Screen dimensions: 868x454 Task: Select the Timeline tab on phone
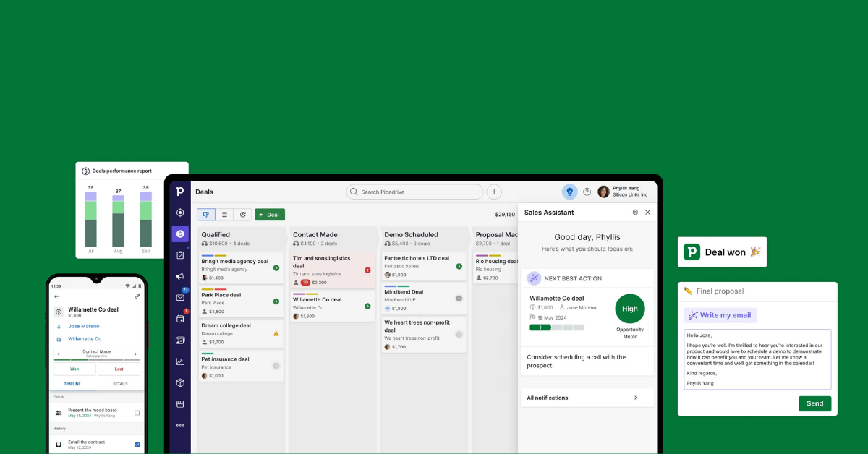(73, 384)
